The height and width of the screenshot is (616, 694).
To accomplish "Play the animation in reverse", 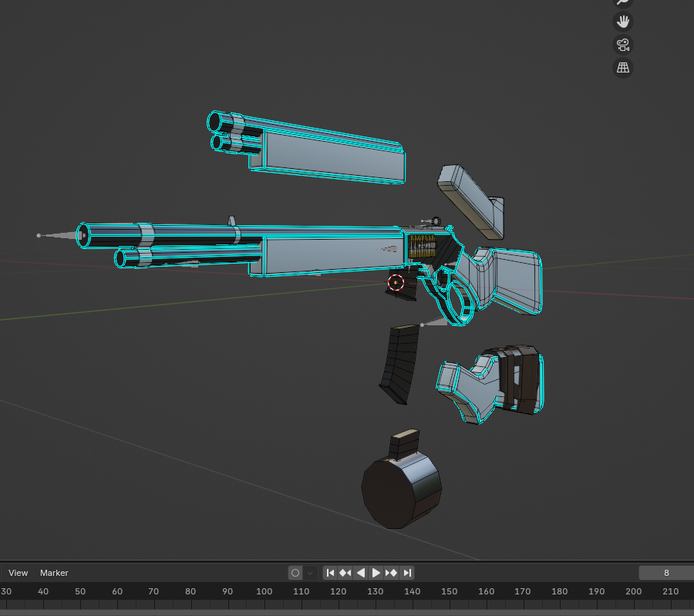I will pos(361,573).
